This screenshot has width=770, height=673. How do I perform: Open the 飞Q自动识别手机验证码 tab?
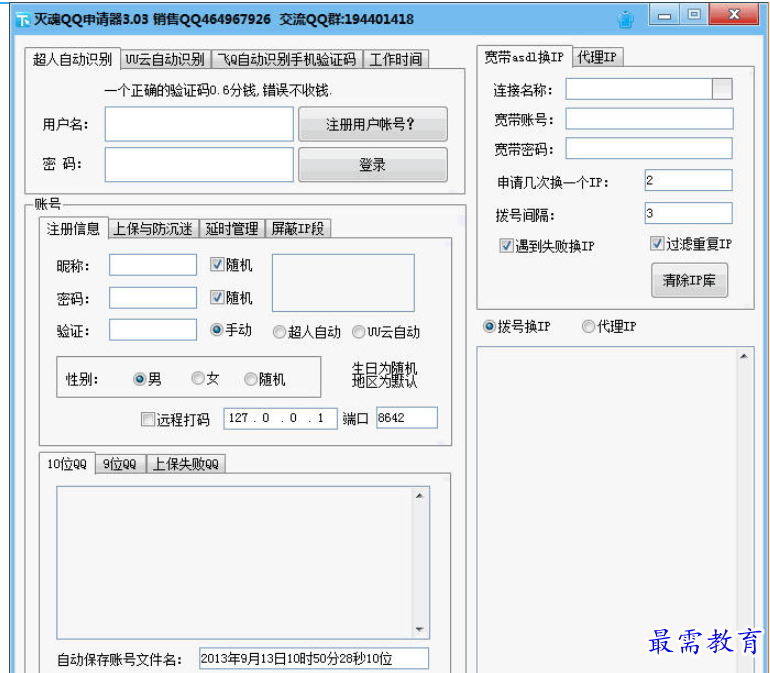tap(287, 59)
